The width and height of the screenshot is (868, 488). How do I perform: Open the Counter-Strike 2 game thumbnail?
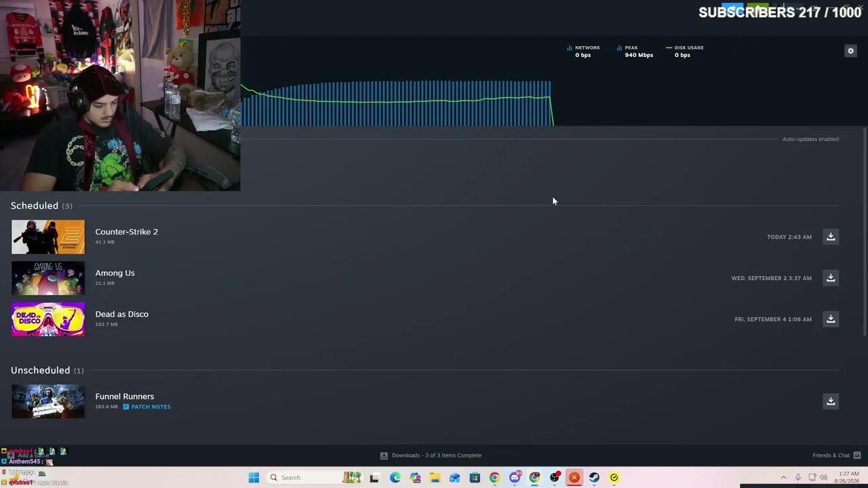tap(48, 237)
